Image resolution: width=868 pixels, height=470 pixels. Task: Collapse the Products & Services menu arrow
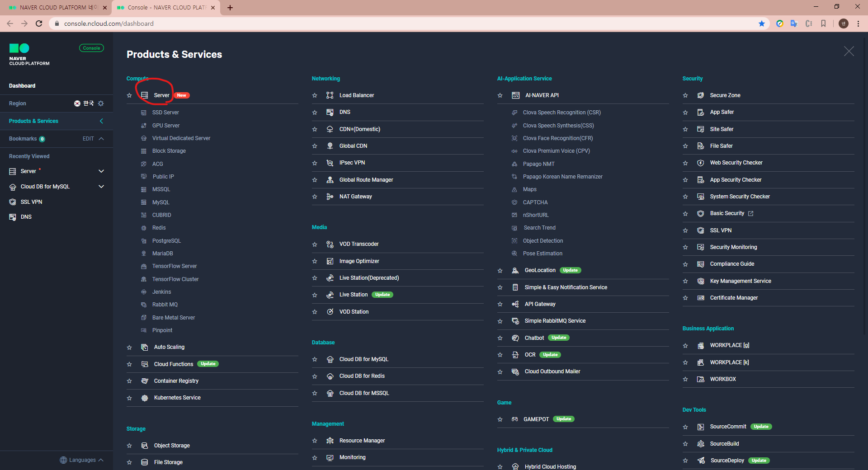[101, 121]
